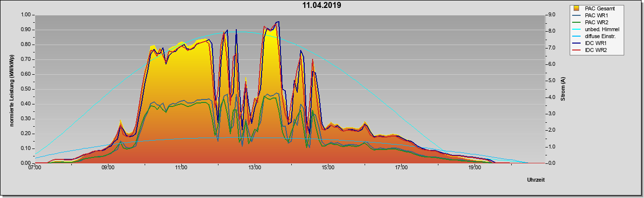Select the PAC WR1 legend entry
The height and width of the screenshot is (198, 644).
(x=596, y=15)
